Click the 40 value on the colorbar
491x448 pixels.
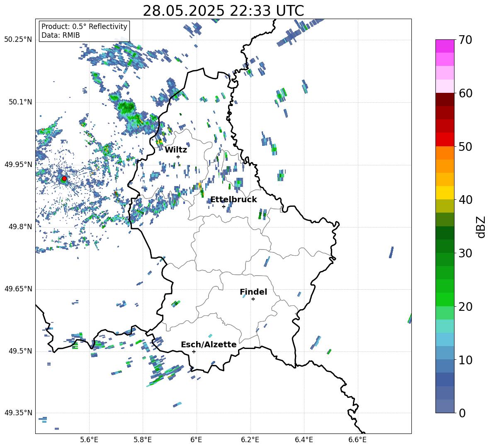pyautogui.click(x=465, y=200)
